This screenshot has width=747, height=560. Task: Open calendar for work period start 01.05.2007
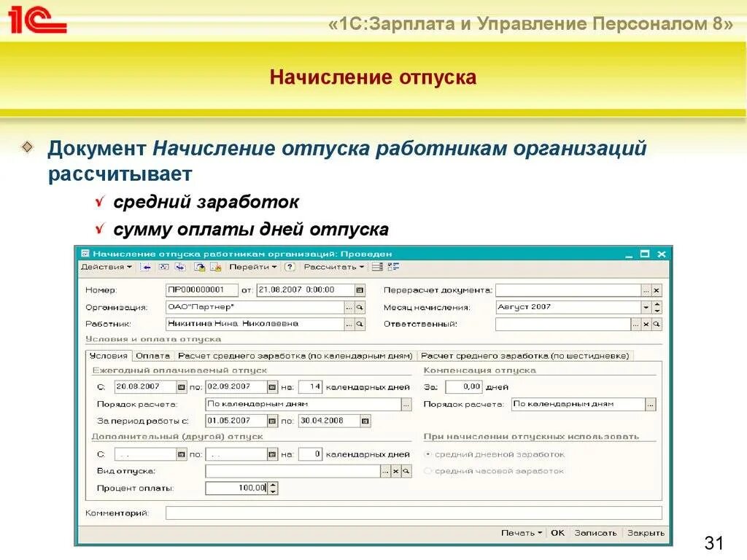(x=272, y=421)
